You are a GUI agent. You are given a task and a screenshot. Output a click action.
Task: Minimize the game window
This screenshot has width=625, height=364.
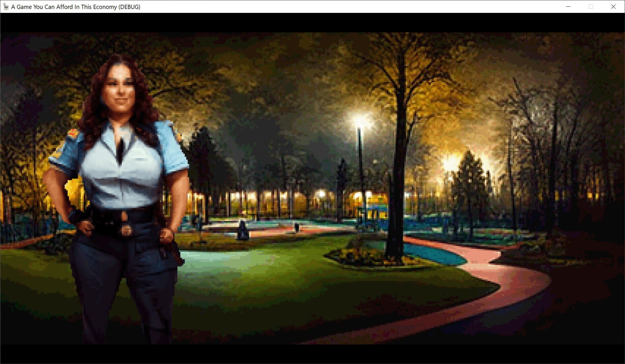[568, 6]
